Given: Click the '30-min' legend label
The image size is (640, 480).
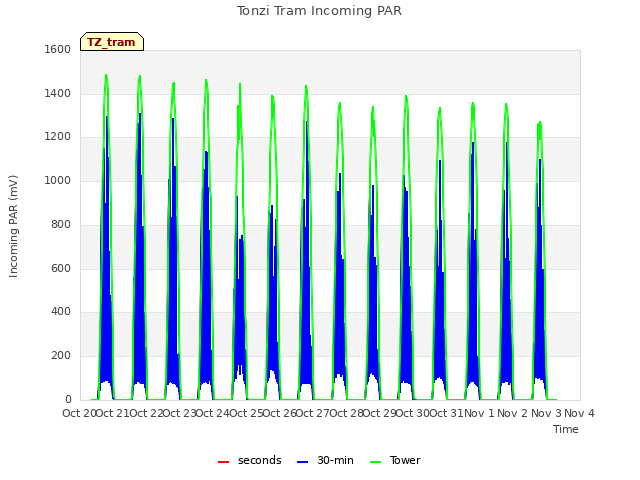Looking at the screenshot, I should pos(335,460).
